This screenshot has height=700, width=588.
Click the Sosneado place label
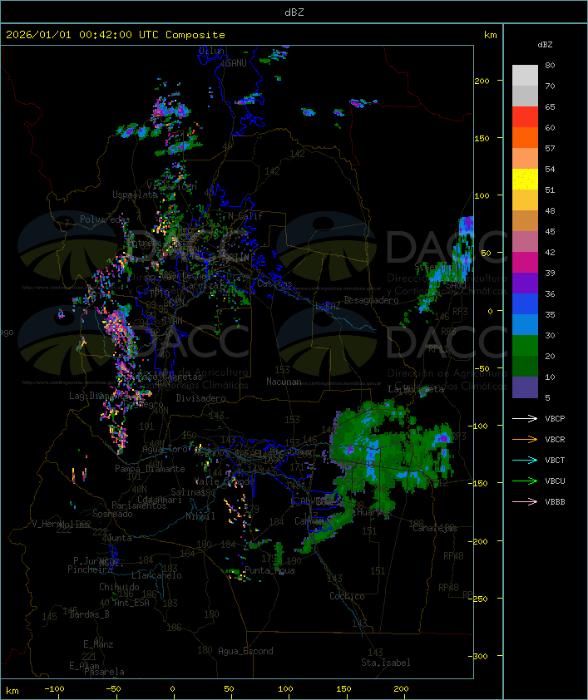point(112,514)
